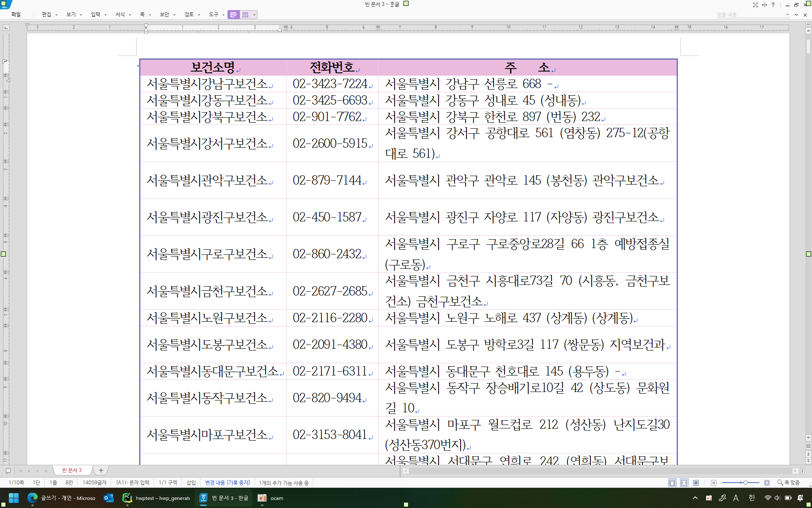Click the full screen icon at top right
The height and width of the screenshot is (508, 812).
click(755, 5)
